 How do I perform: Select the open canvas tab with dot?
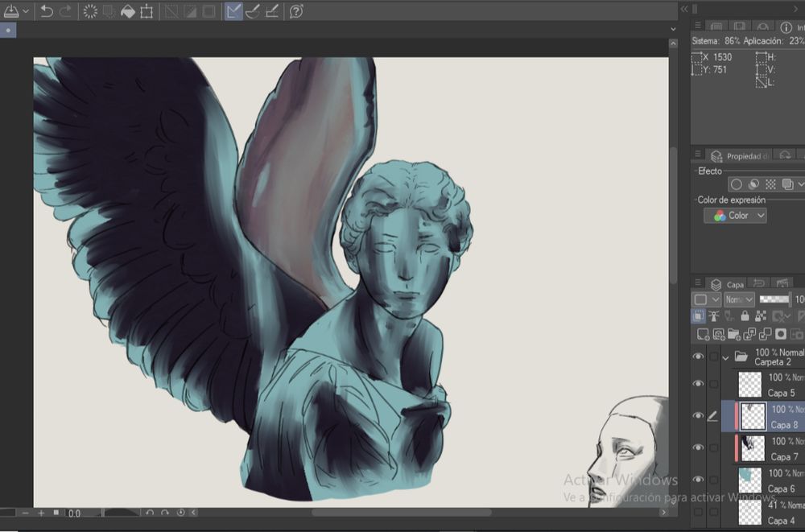pyautogui.click(x=8, y=31)
